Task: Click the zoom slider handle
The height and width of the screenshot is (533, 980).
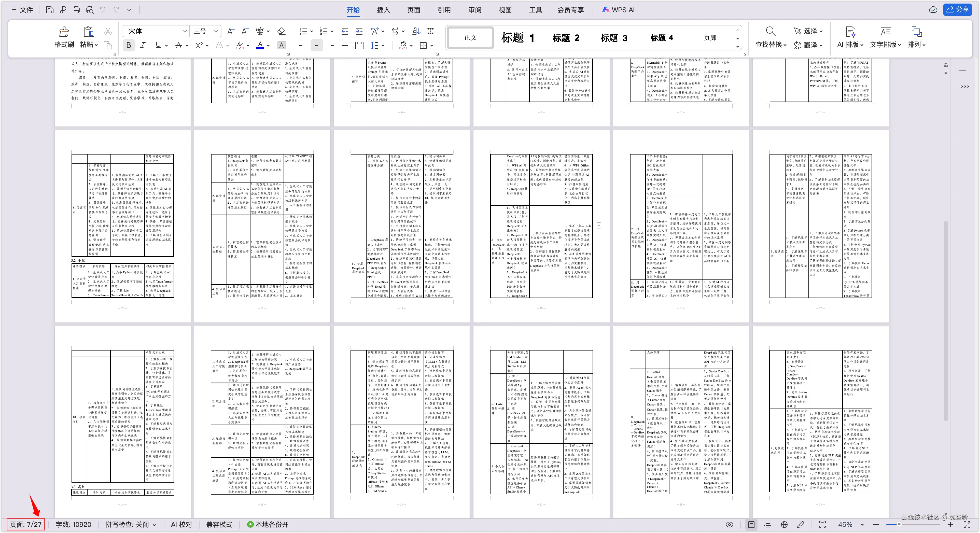Action: 899,524
